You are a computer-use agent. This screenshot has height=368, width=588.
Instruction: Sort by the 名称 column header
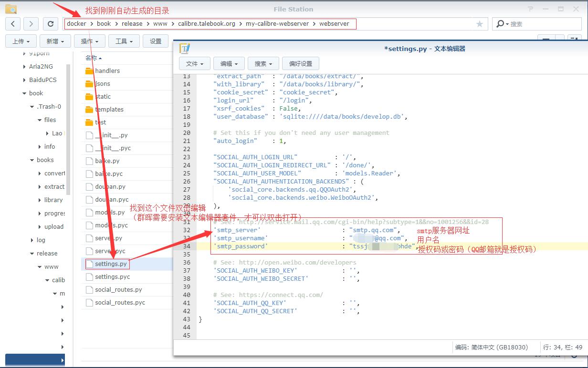click(91, 58)
